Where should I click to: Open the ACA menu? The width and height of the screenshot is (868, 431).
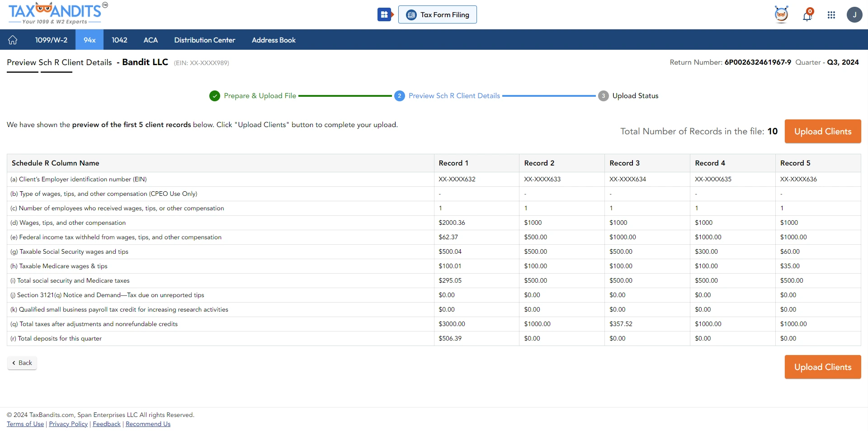pos(151,40)
